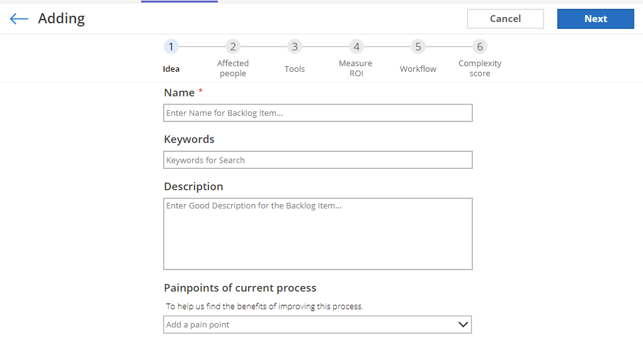Click into the Keywords for Search field
Viewport: 643px width, 364px height.
tap(317, 160)
